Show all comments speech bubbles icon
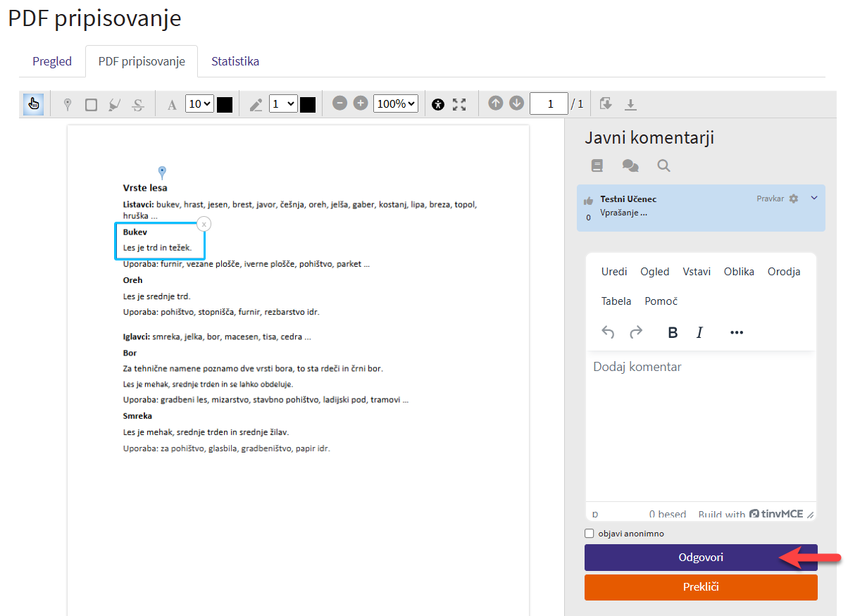 (630, 165)
